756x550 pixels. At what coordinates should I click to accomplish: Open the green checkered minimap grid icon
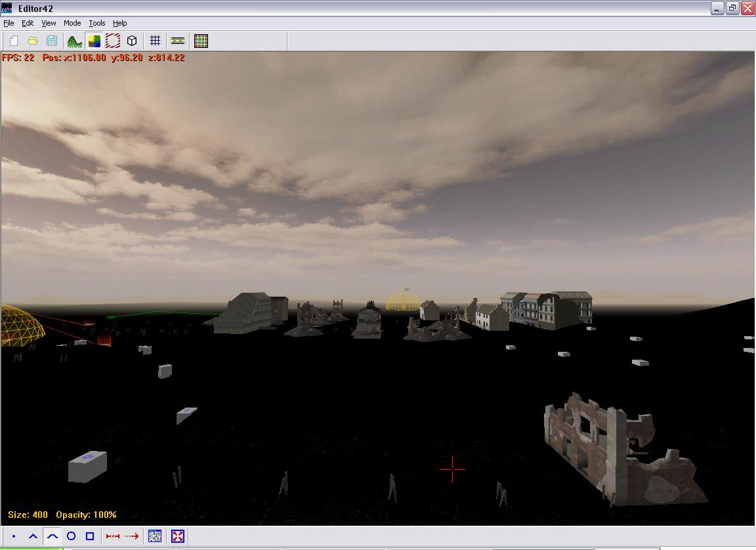(x=201, y=41)
